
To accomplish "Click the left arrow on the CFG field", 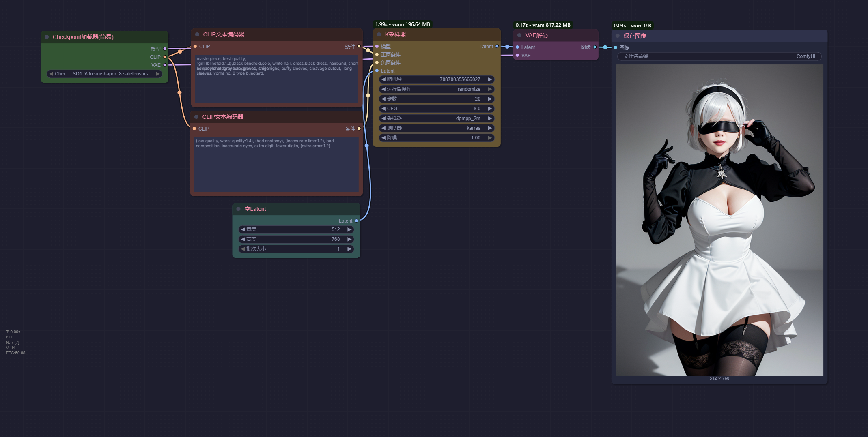I will click(x=383, y=109).
